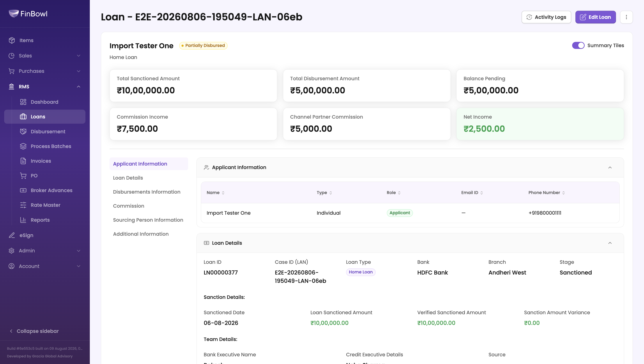Open the Broker Advances menu item
The image size is (644, 364).
tap(45, 190)
